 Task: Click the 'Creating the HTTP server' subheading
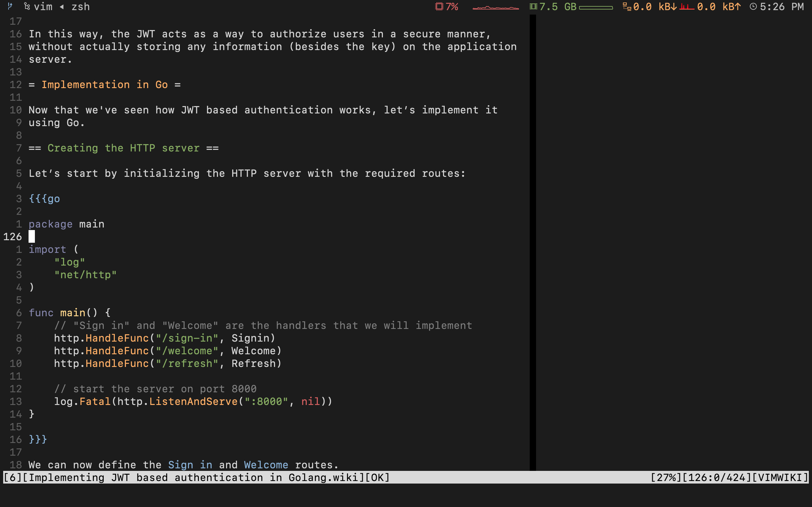coord(123,148)
